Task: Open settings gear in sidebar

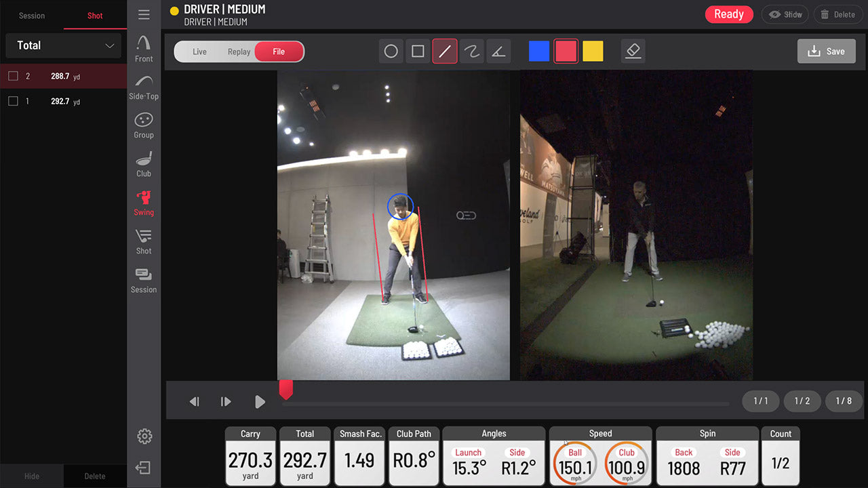Action: tap(144, 436)
